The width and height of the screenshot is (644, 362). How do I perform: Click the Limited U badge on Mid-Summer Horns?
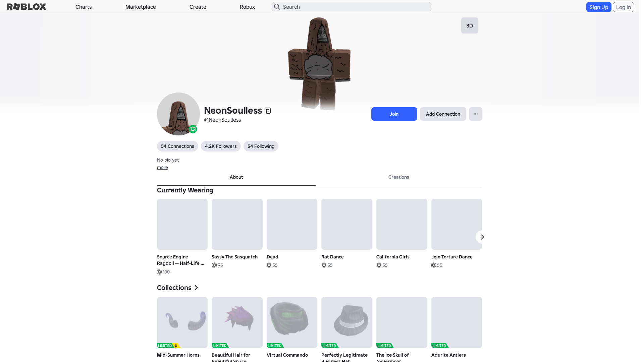[169, 346]
